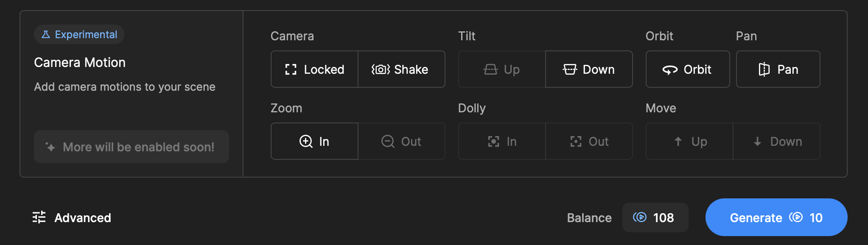Toggle the Dolly In option
The width and height of the screenshot is (868, 245).
pos(502,142)
